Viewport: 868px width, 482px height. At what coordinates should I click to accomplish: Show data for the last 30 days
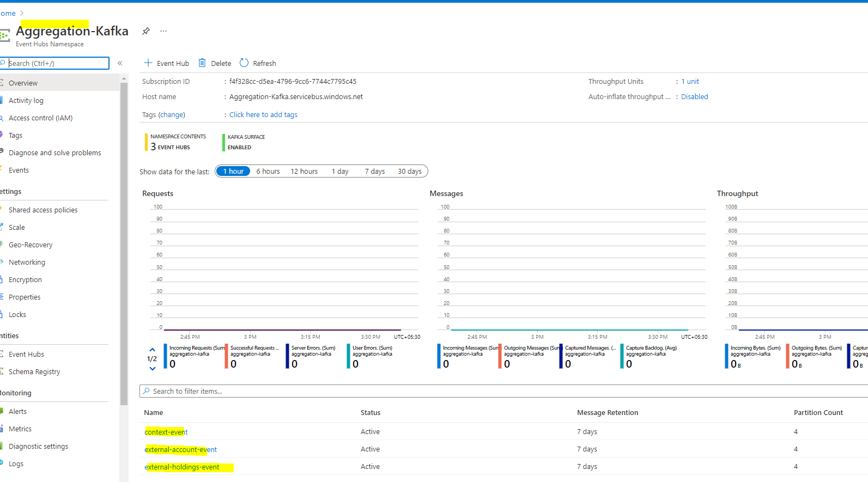410,172
